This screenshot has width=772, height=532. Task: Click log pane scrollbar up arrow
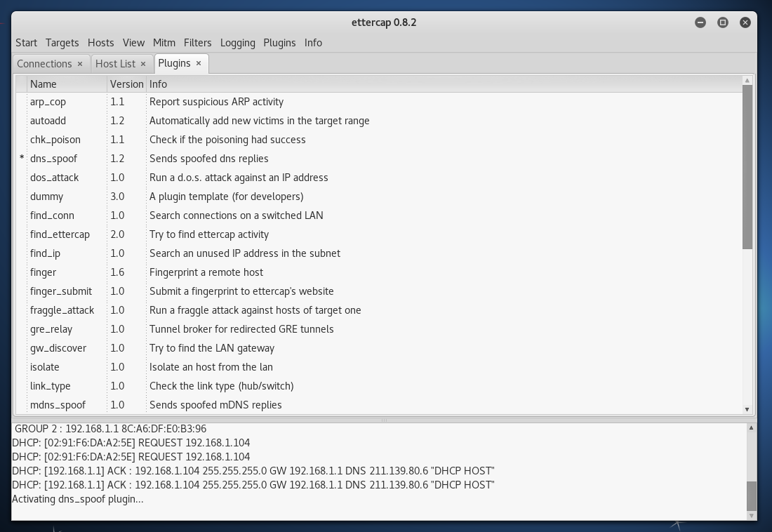point(752,427)
